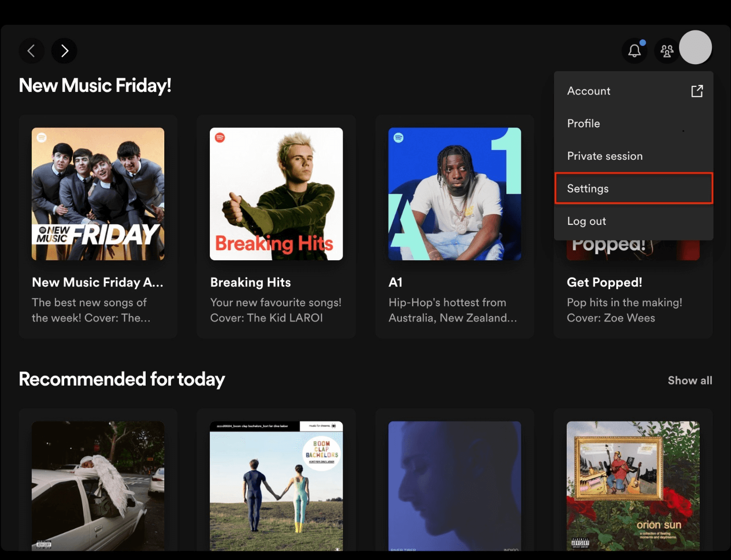Click the external link icon beside Account
The height and width of the screenshot is (560, 731).
(x=697, y=91)
